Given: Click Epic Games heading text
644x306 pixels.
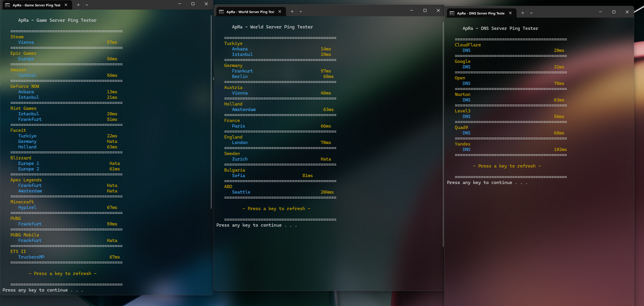Looking at the screenshot, I should click(x=23, y=53).
